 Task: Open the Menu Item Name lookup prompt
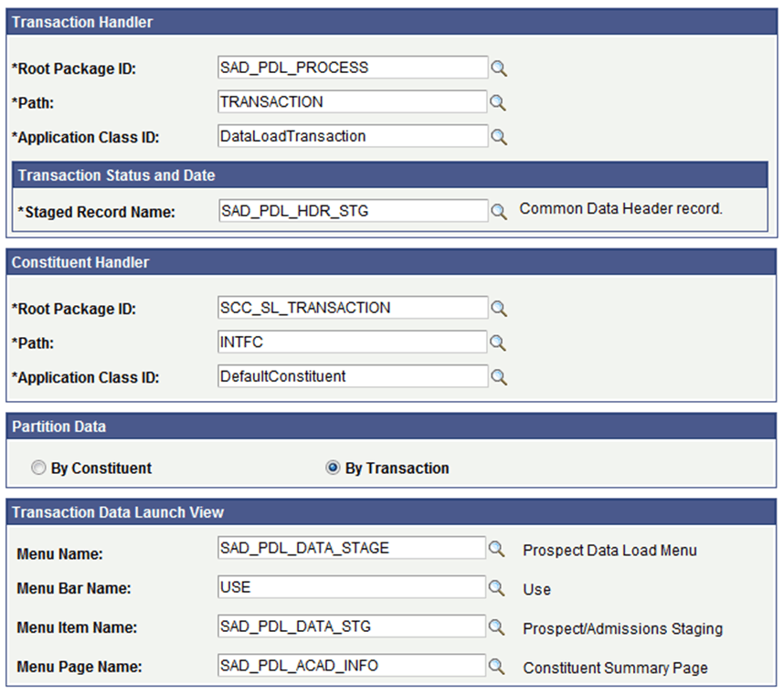[496, 628]
